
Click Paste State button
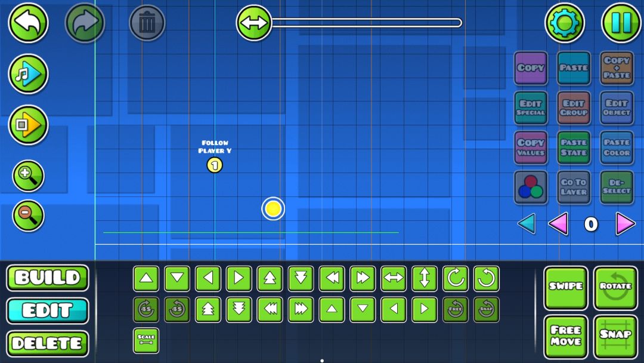574,147
